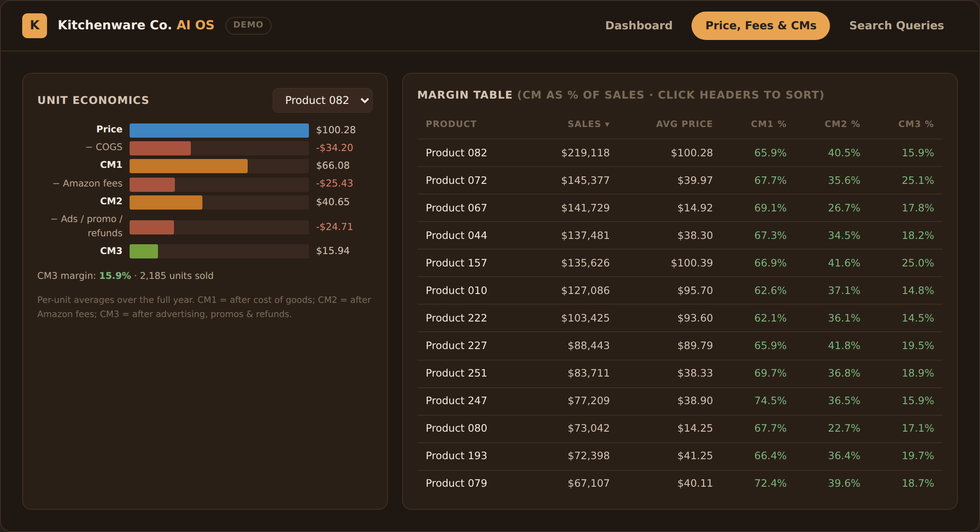Click CM3 value 25.1%
This screenshot has height=532, width=980.
click(x=918, y=180)
